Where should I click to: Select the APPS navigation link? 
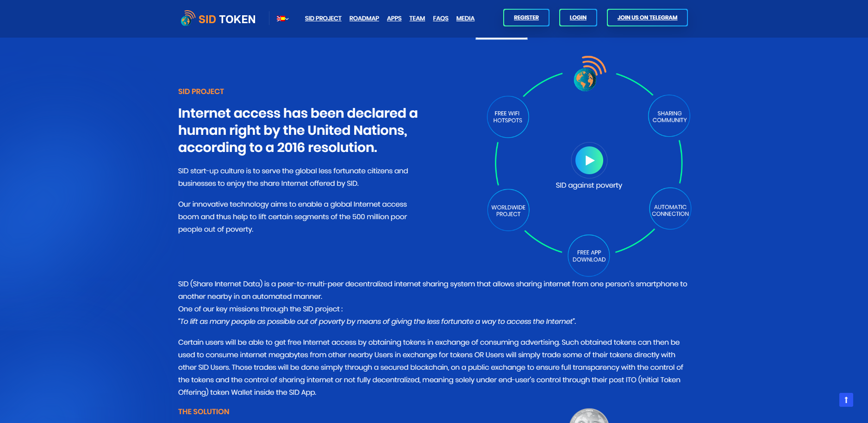click(x=394, y=19)
